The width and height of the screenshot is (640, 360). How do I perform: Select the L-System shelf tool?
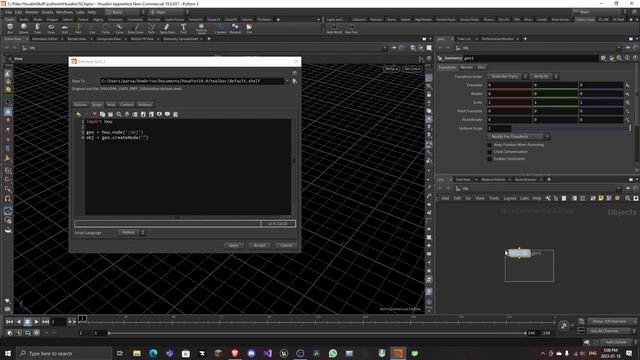click(220, 28)
